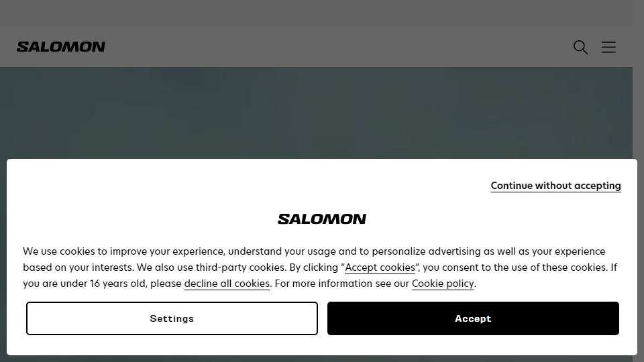The width and height of the screenshot is (644, 362).
Task: Click the dimmed hero image behind the dialog
Action: point(316,113)
